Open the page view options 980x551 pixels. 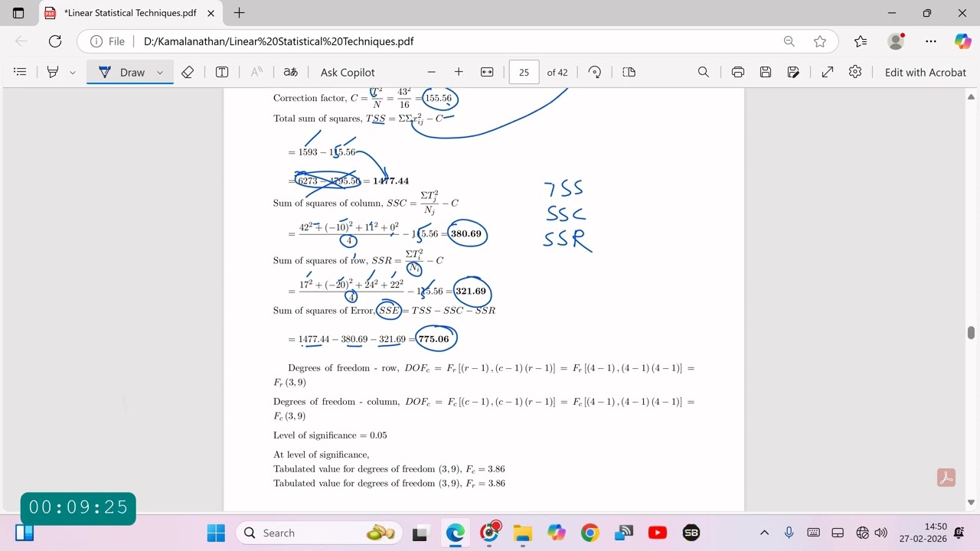(x=629, y=72)
